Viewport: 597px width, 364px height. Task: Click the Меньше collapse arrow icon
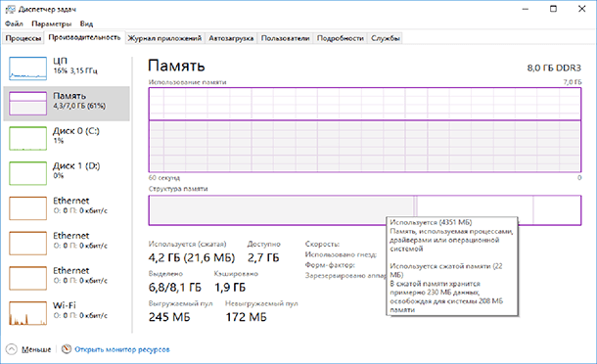point(12,349)
